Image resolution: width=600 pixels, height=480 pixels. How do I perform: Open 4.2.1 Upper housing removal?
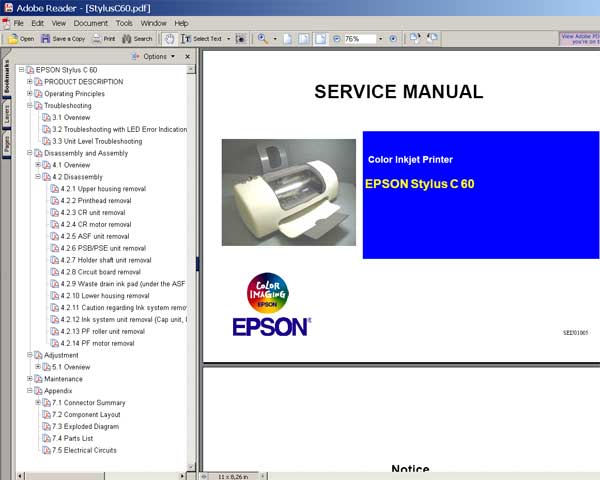(x=103, y=189)
